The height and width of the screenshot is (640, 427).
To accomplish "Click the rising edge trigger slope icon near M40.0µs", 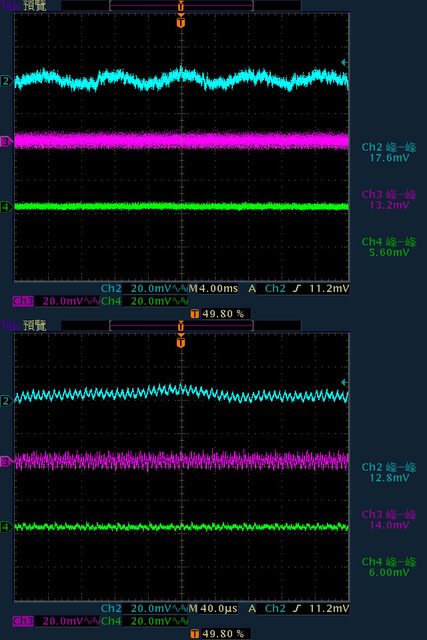I will 297,609.
